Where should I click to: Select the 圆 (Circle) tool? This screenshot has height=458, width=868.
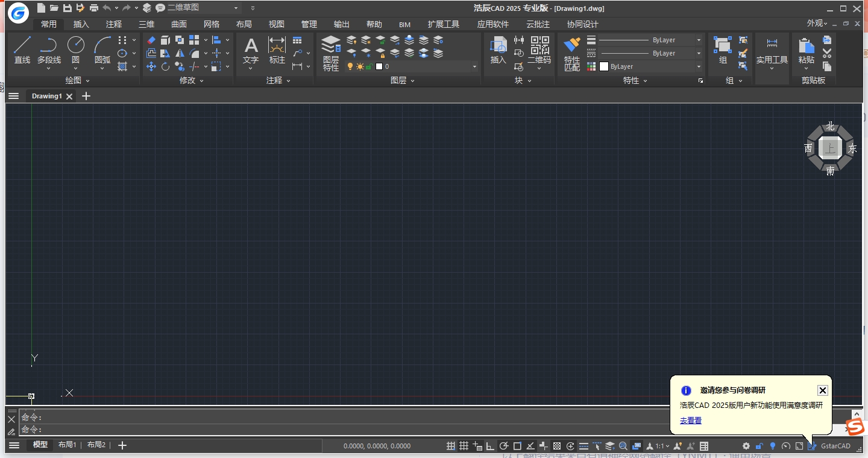(75, 46)
